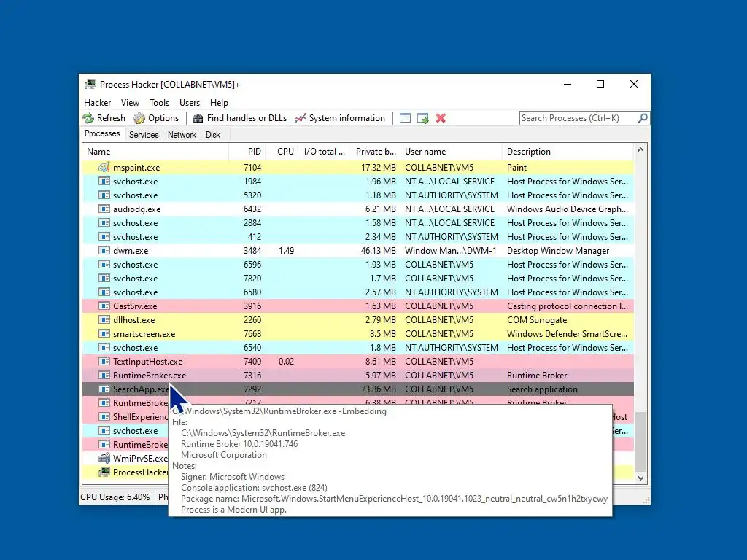Click icon of svchost.exe PID 7820
This screenshot has height=560, width=747.
coord(104,278)
